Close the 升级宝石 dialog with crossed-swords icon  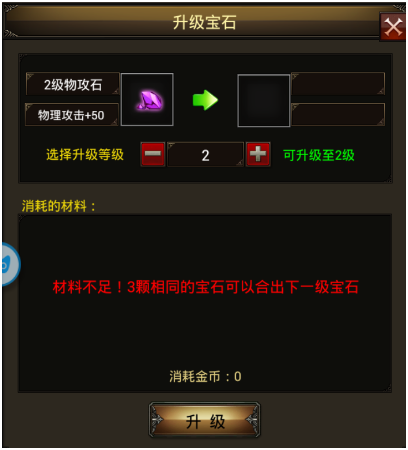tap(393, 27)
